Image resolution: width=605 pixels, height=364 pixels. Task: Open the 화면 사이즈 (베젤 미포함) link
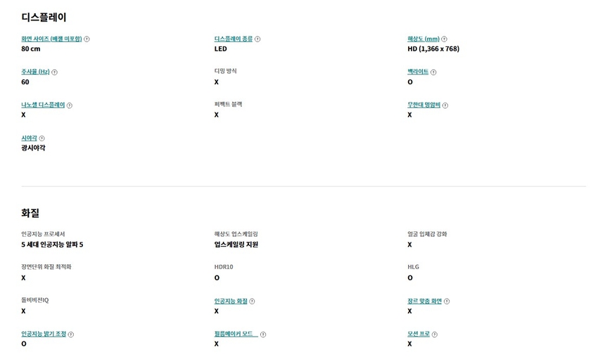point(51,39)
